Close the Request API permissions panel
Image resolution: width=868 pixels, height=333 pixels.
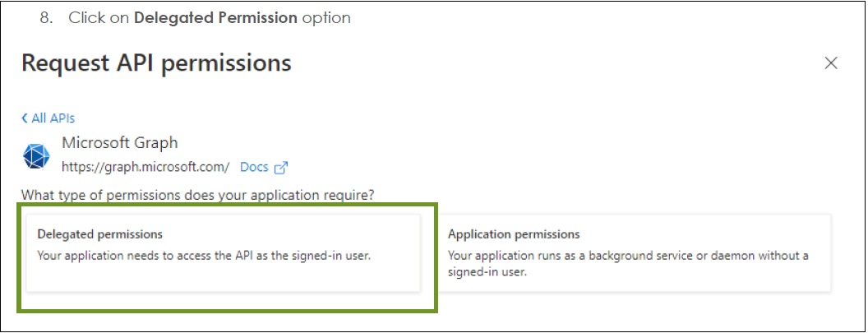pyautogui.click(x=830, y=63)
